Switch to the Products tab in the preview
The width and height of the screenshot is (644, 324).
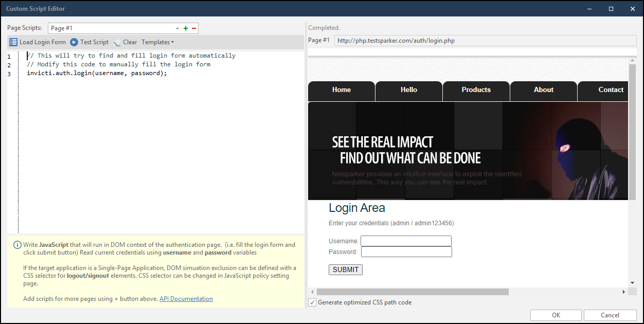pos(476,91)
